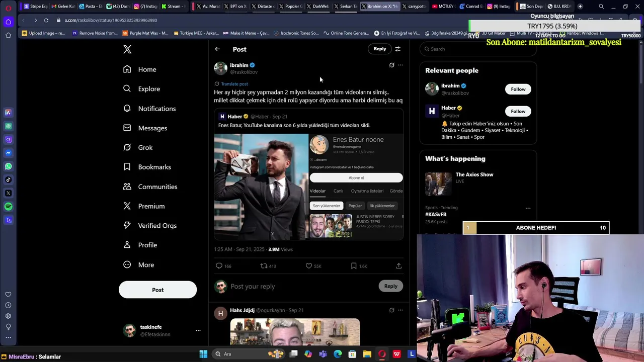Open ibrahim's avatar on the post
The height and width of the screenshot is (362, 644).
(x=220, y=68)
